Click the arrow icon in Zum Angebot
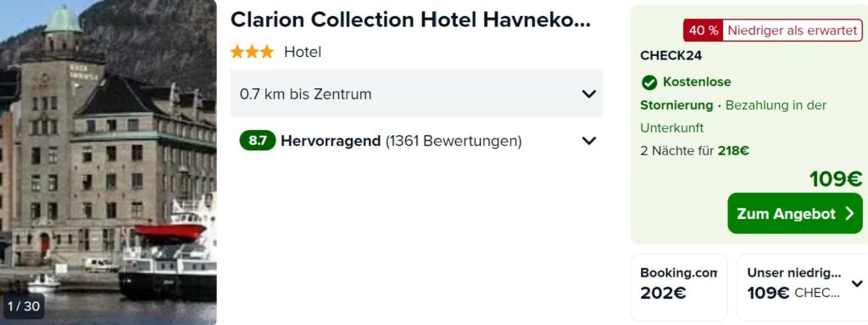 [x=849, y=214]
